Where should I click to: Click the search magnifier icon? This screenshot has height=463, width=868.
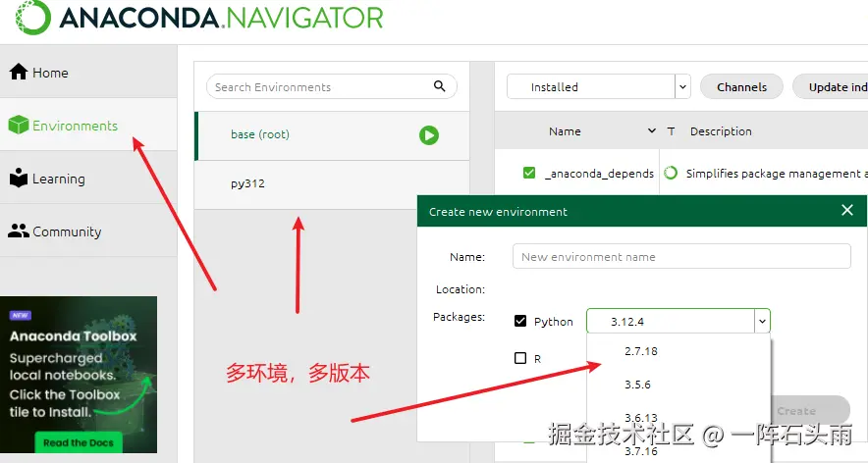(440, 86)
